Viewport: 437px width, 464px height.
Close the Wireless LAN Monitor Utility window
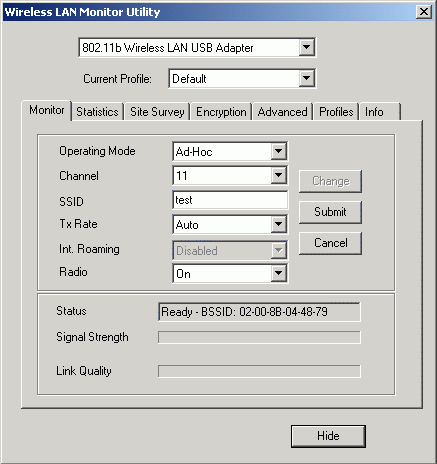click(x=424, y=12)
